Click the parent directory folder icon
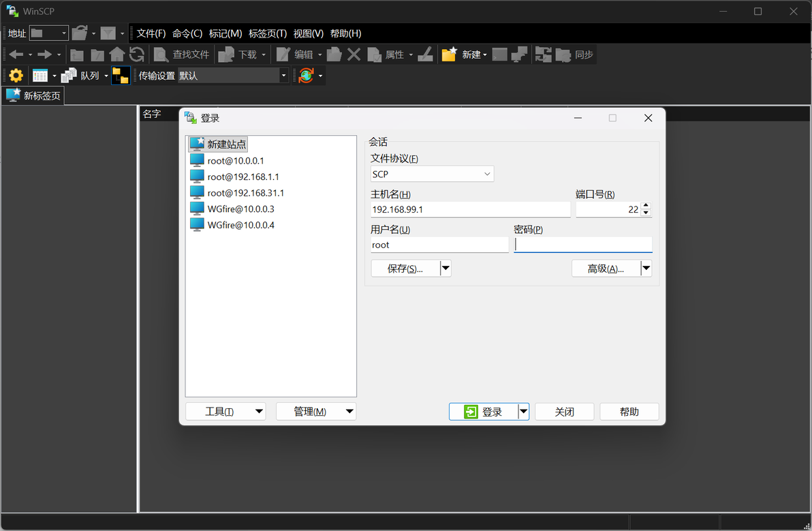The height and width of the screenshot is (531, 812). 77,55
